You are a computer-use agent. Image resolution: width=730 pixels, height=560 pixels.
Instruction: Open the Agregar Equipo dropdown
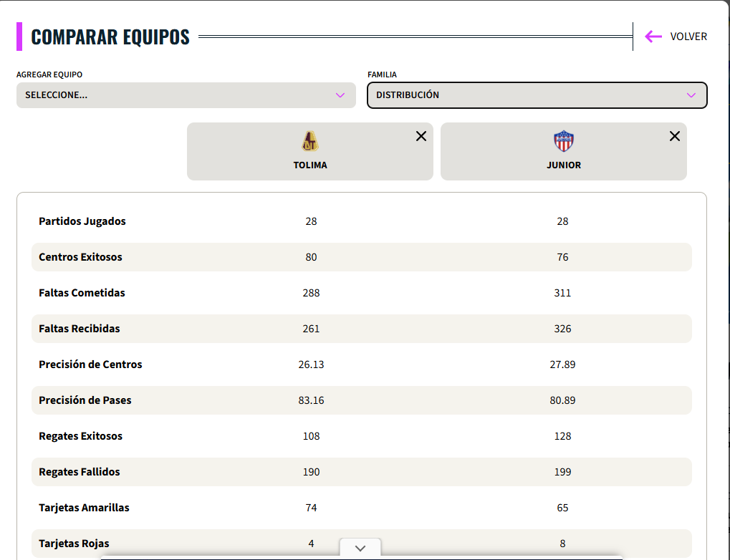pyautogui.click(x=186, y=95)
